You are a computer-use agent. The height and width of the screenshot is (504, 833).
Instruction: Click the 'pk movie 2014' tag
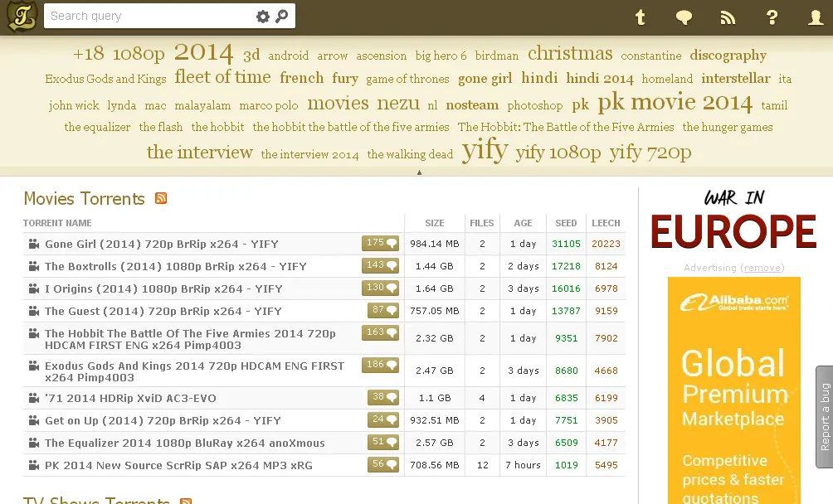coord(675,102)
